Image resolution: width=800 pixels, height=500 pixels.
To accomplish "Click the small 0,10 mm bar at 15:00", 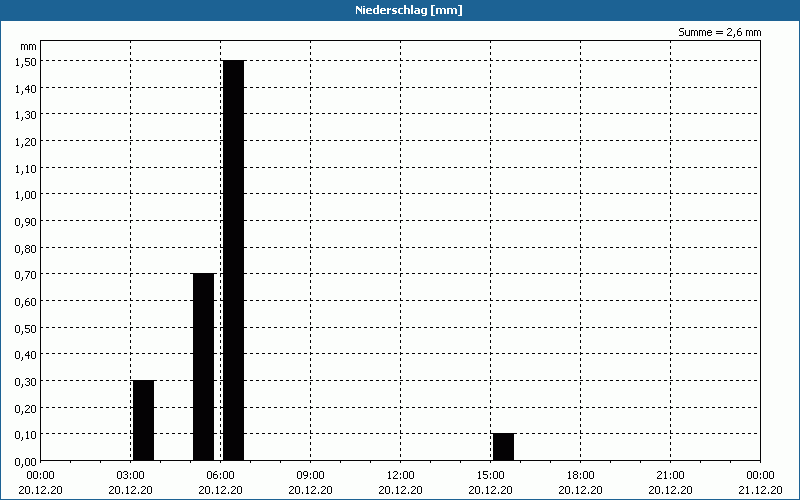I will [504, 447].
